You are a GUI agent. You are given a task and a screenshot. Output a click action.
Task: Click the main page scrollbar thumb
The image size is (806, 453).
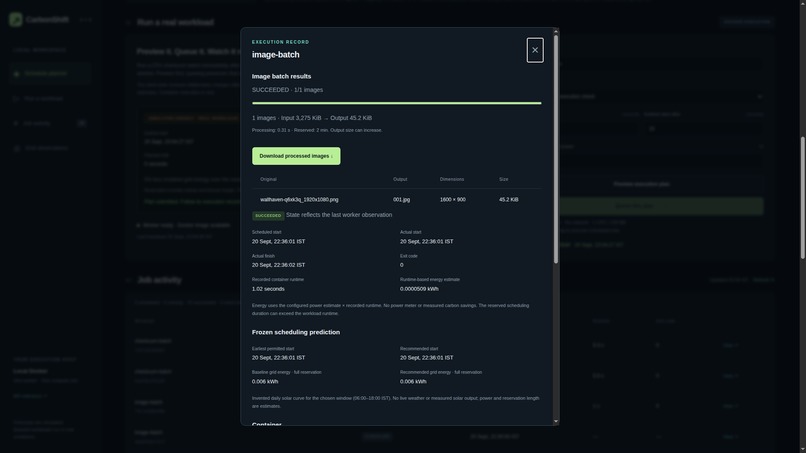[802, 197]
